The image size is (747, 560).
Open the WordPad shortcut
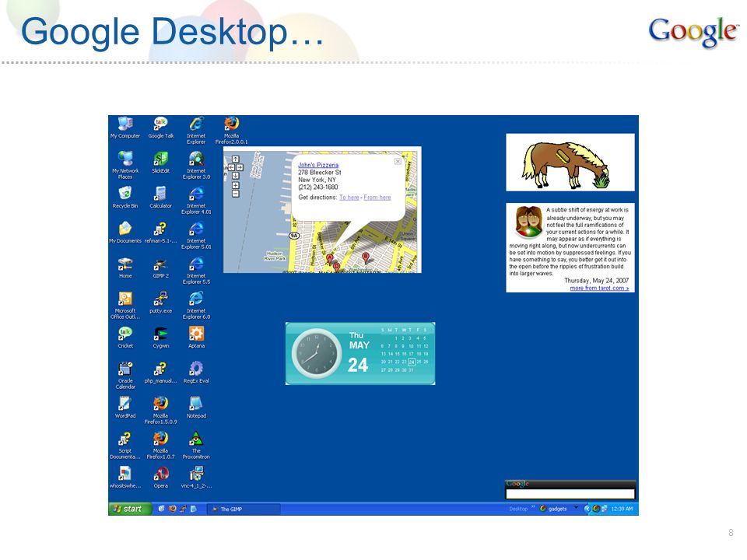point(125,407)
